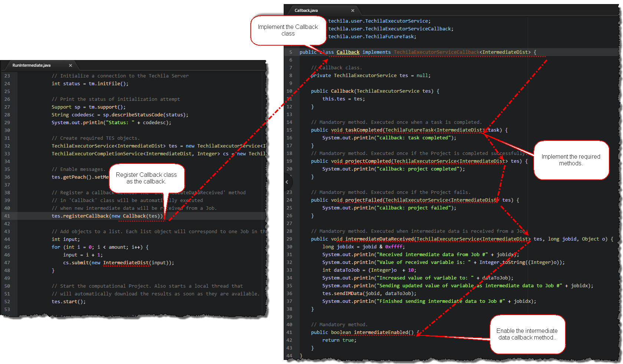Click line number 29 in Callback.java gutter
The image size is (623, 364).
(x=289, y=239)
